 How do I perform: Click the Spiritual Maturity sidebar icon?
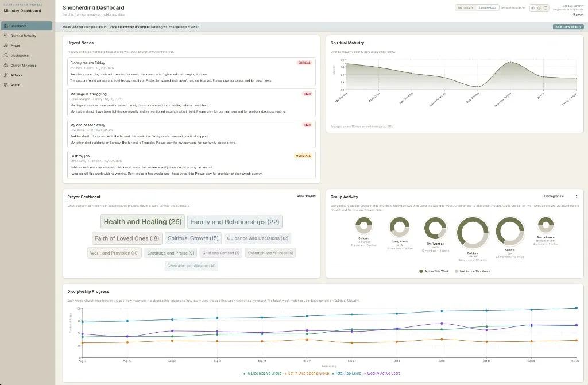[x=6, y=36]
